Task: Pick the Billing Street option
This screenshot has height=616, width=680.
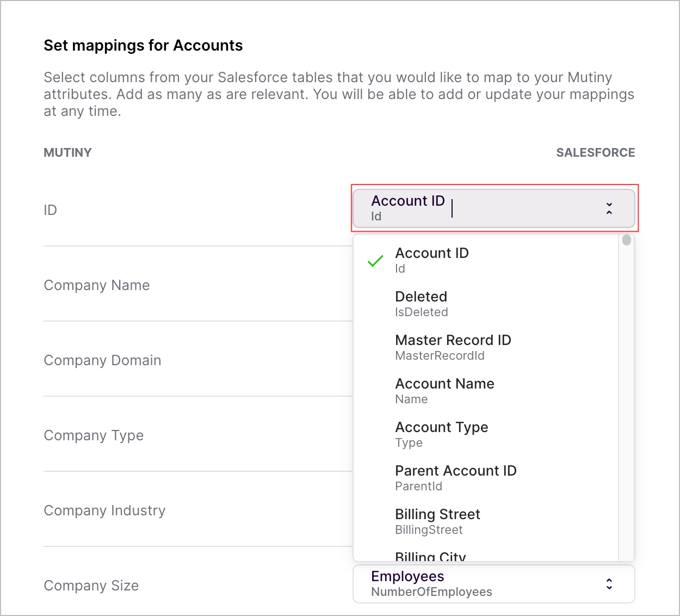Action: tap(437, 521)
